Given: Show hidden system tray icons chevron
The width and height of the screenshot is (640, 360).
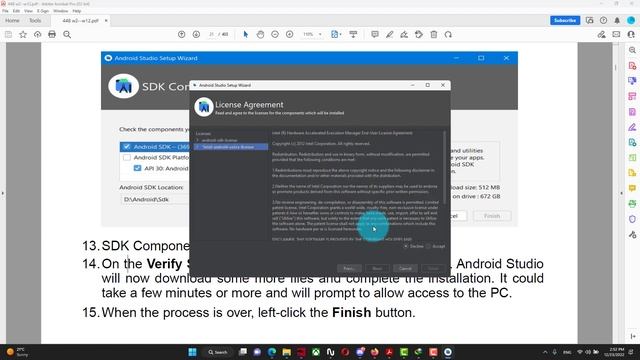Looking at the screenshot, I should (x=545, y=352).
